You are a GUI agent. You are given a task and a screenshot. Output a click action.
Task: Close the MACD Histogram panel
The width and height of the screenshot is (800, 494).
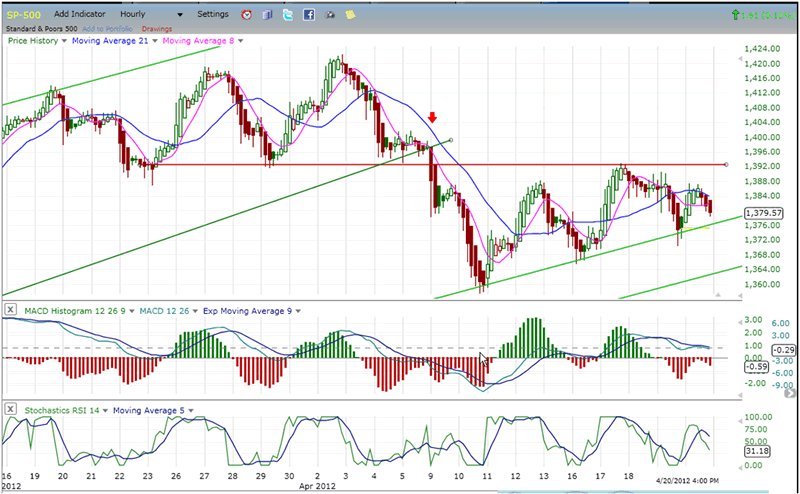pos(10,311)
